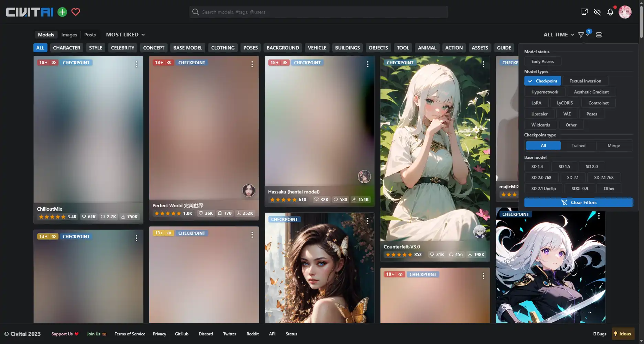Click the monitor icon in header
Image resolution: width=644 pixels, height=344 pixels.
tap(584, 12)
